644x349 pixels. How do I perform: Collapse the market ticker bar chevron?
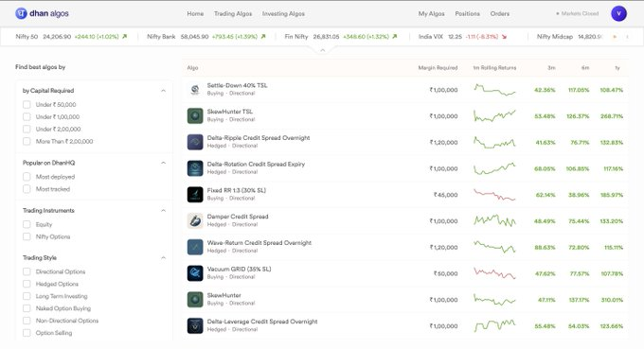coord(322,50)
